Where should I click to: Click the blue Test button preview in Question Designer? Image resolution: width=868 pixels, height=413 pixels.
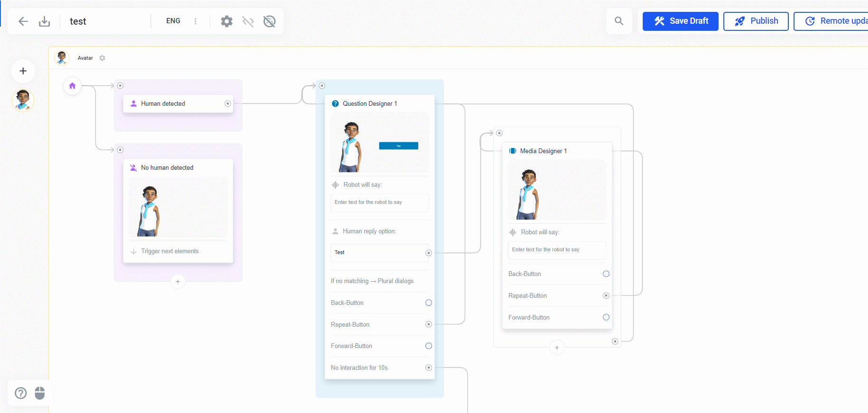click(398, 146)
